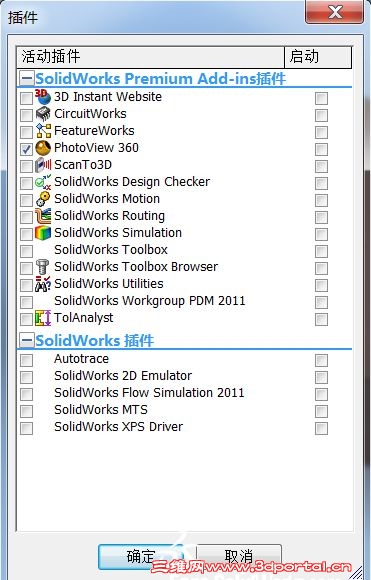
Task: Click the TolAnalyst tolerance icon
Action: pos(43,318)
